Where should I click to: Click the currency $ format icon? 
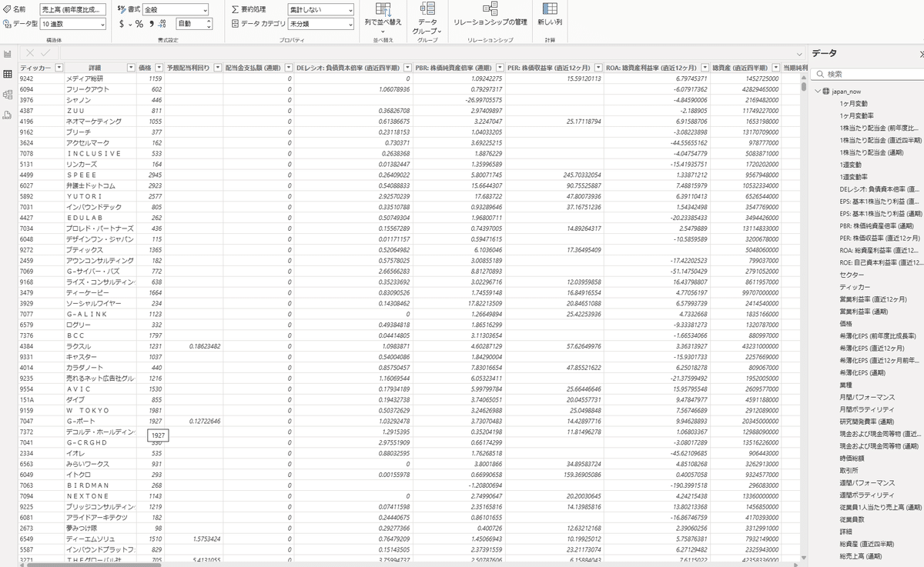(122, 24)
